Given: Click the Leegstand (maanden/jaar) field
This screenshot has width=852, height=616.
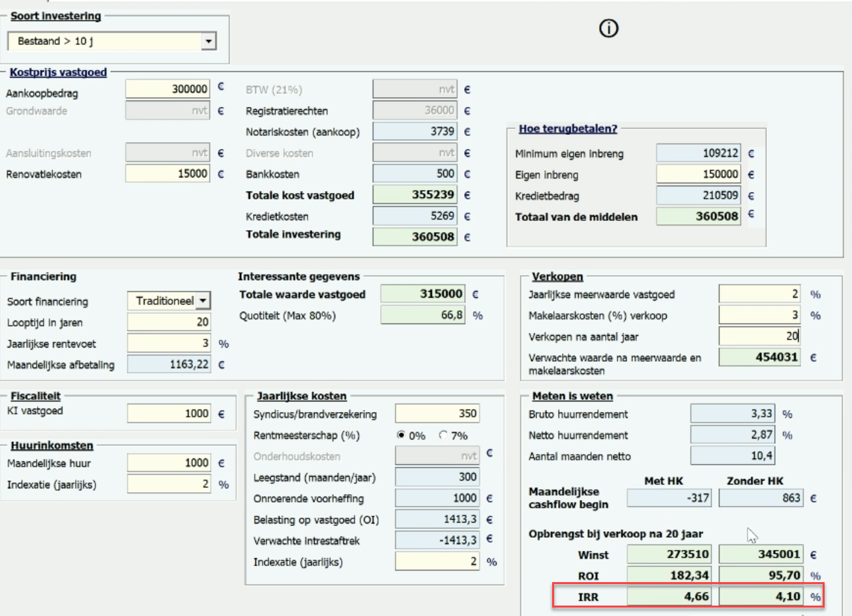Looking at the screenshot, I should click(x=437, y=477).
